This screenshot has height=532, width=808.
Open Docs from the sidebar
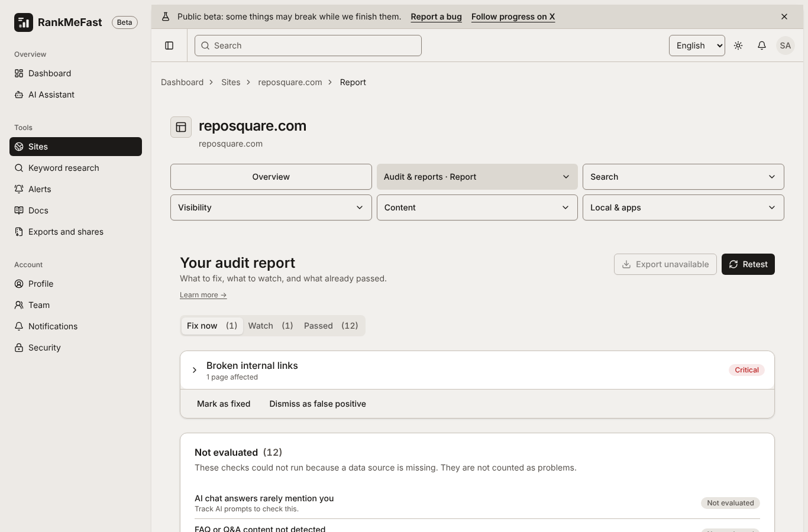[76, 210]
